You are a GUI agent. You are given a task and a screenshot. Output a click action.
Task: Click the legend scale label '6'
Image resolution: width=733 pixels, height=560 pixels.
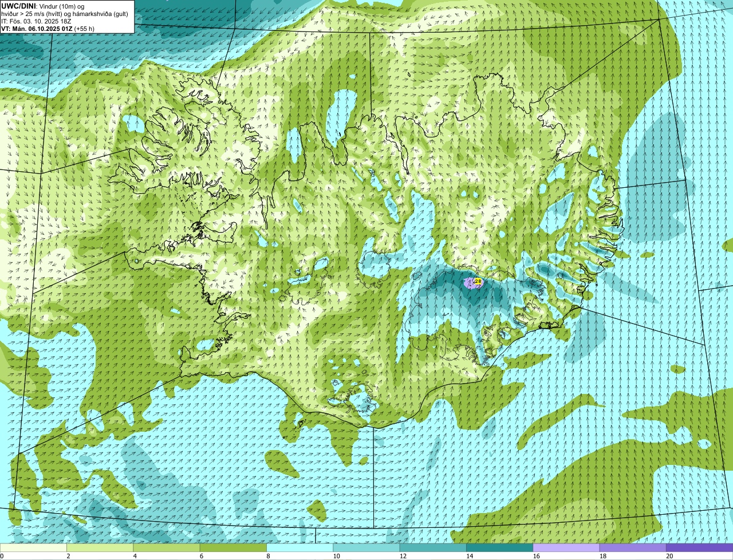coord(201,556)
